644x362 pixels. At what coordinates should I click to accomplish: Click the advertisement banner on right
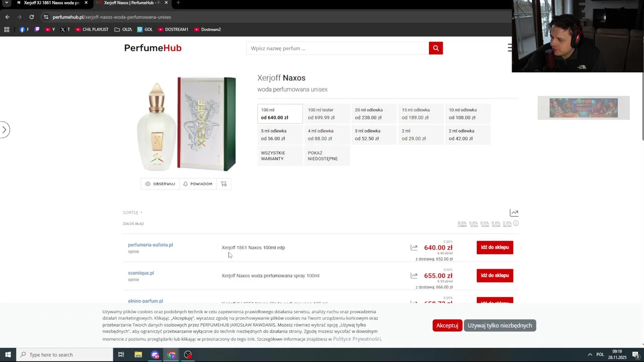pyautogui.click(x=584, y=108)
